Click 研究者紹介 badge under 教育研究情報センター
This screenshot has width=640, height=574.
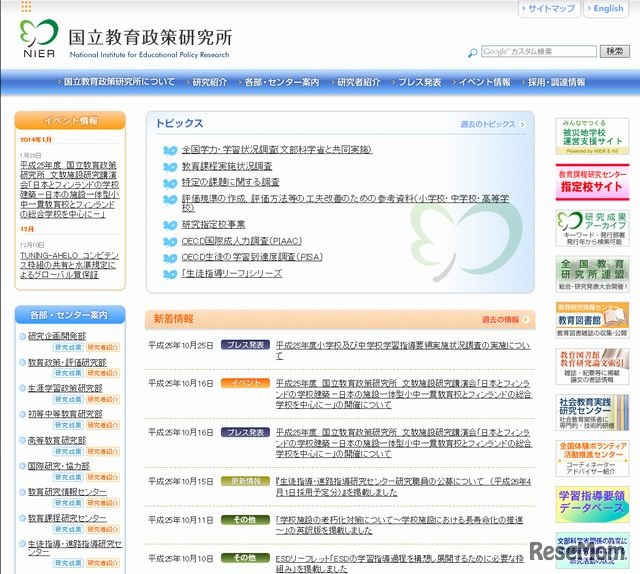click(102, 503)
